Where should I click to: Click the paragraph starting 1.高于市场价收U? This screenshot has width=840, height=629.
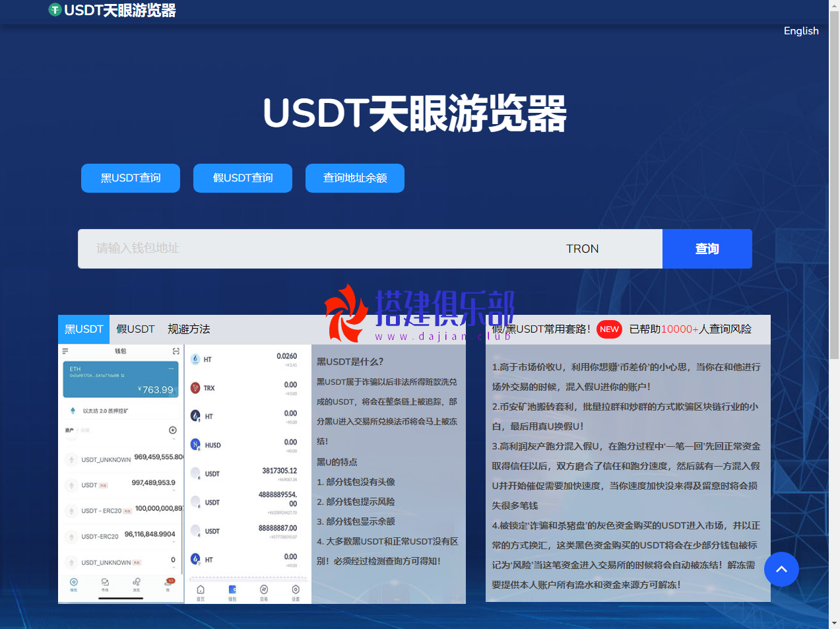pos(626,377)
